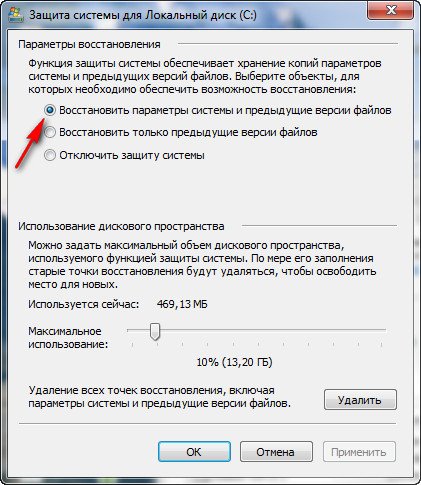Click the paragraph explaining the system protection function
The width and height of the screenshot is (421, 485).
point(205,76)
